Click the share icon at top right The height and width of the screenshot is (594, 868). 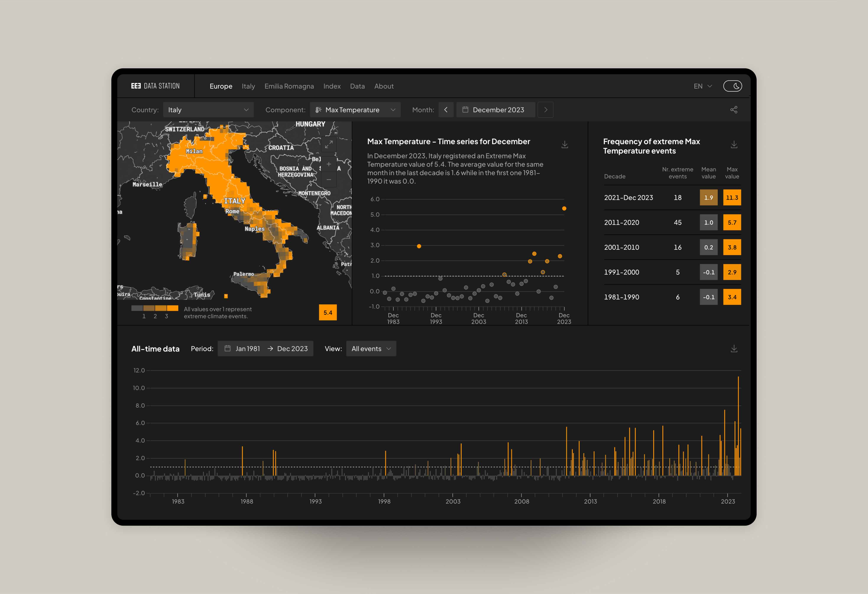coord(734,109)
